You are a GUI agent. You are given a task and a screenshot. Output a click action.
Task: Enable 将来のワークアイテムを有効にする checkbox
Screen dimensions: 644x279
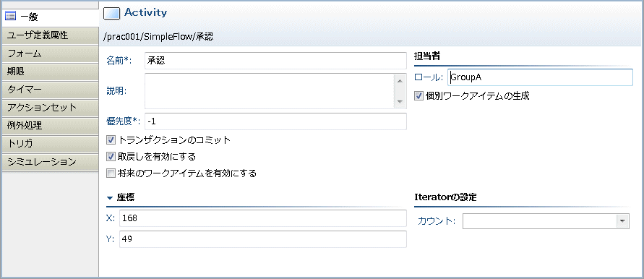[111, 173]
